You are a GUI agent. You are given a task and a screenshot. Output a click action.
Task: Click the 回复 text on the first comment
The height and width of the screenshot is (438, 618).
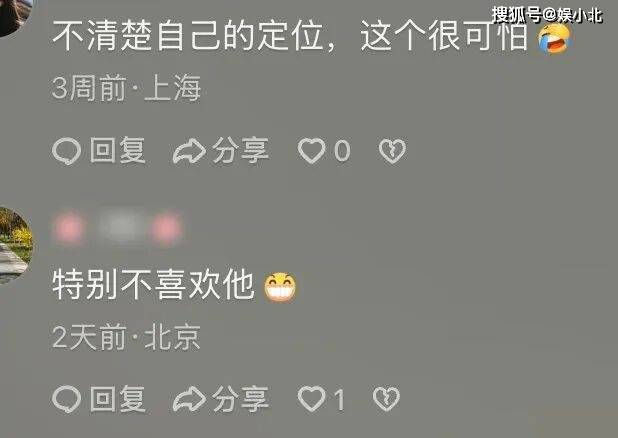click(x=118, y=150)
